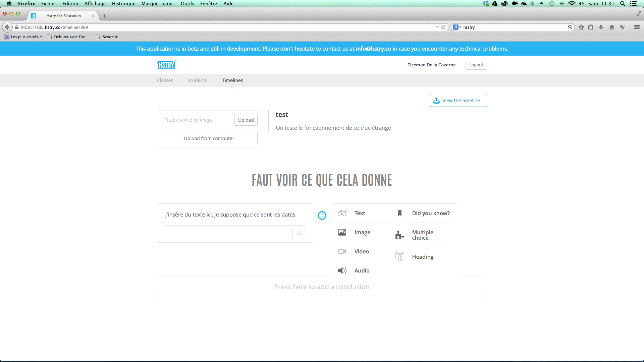
Task: Open the Historique menu
Action: point(123,4)
